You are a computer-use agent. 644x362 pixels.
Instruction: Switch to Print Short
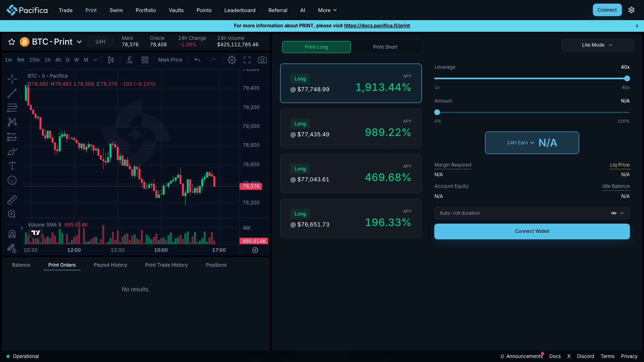click(x=385, y=47)
